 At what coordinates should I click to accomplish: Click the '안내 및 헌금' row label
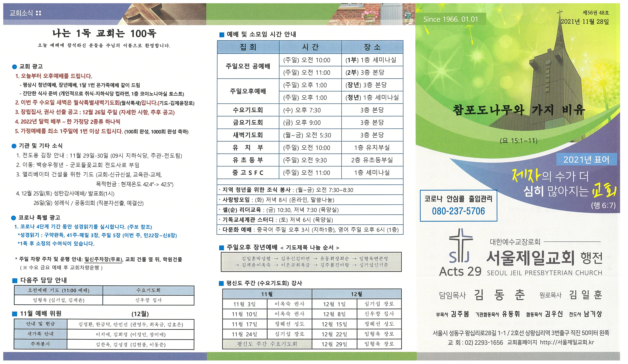[x=41, y=324]
